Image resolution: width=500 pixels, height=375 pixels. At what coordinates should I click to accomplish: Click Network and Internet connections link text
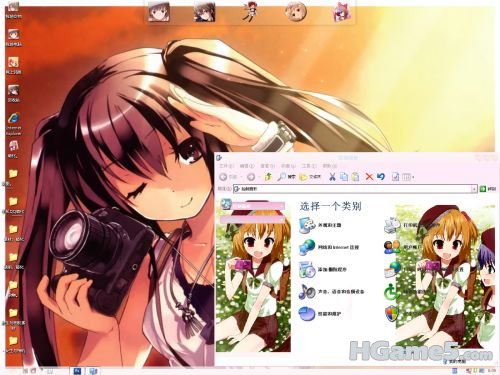[338, 247]
